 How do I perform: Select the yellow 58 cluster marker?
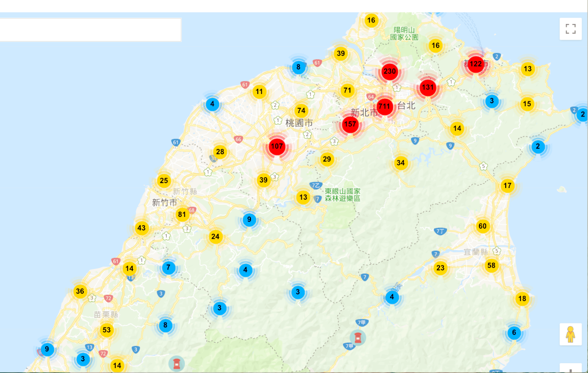coord(491,266)
